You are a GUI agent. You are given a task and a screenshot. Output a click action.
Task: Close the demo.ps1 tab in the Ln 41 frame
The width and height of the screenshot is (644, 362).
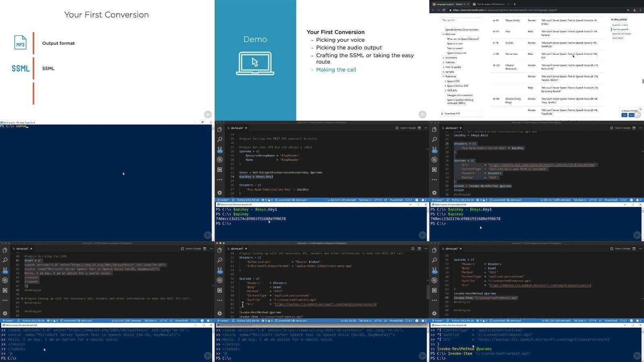tap(31, 248)
